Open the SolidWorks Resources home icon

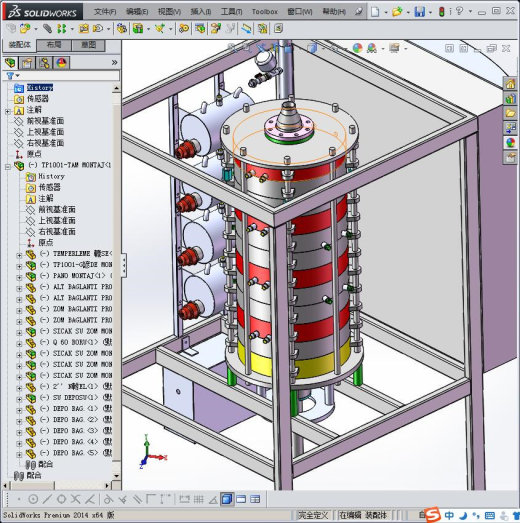click(x=510, y=84)
